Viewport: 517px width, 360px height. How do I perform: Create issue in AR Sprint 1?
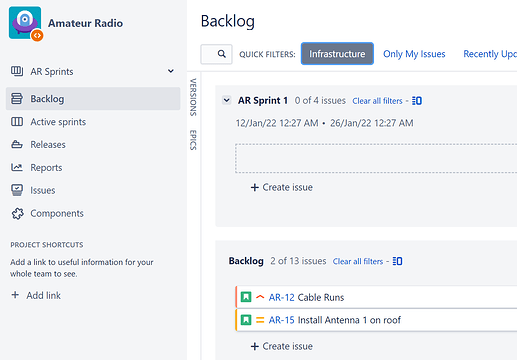[282, 187]
